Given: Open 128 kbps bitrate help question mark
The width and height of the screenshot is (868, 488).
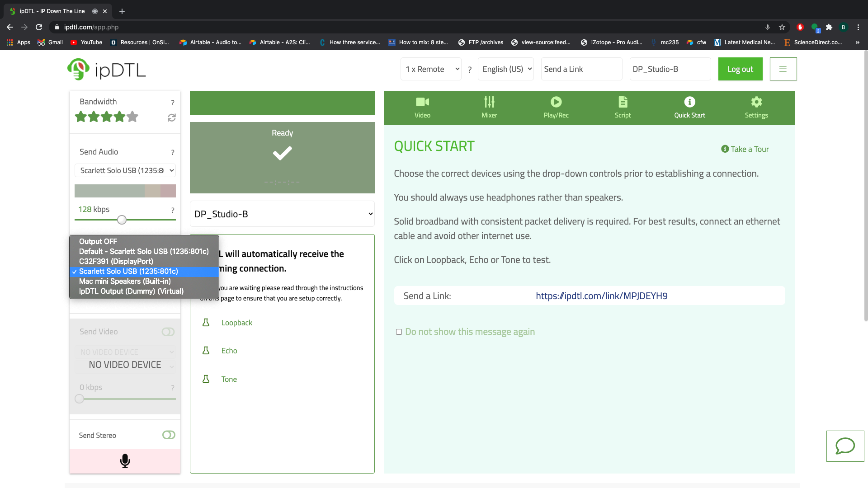Looking at the screenshot, I should pos(173,210).
